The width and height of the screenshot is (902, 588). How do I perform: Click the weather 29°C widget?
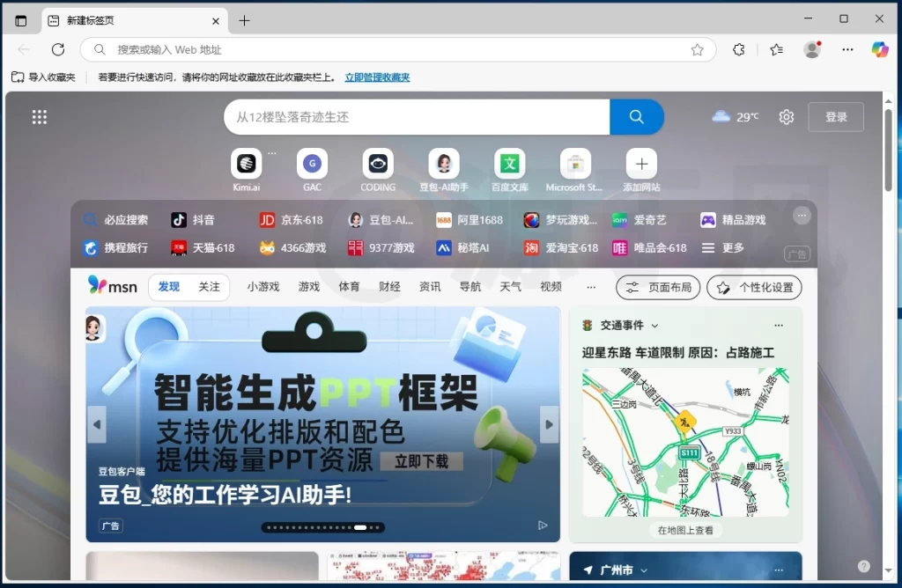point(736,117)
